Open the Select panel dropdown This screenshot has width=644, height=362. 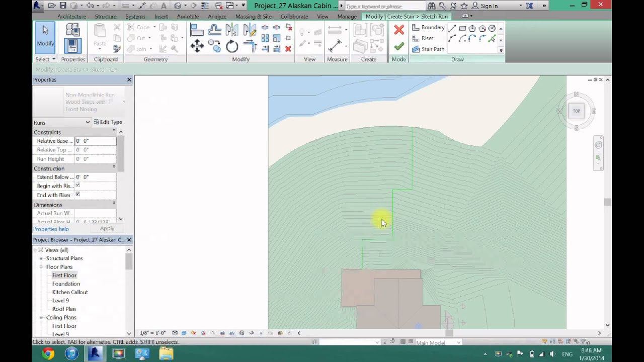click(45, 59)
